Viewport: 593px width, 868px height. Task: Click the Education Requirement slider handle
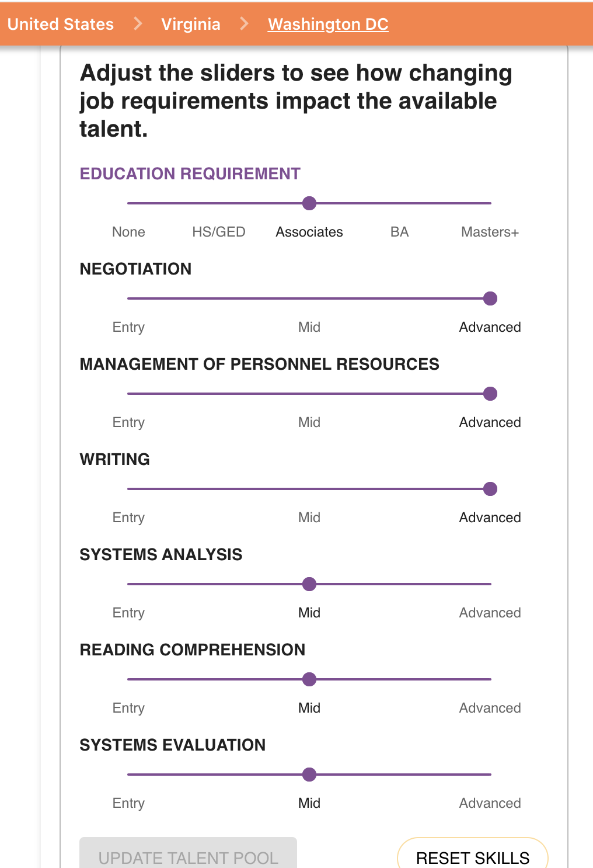point(309,203)
